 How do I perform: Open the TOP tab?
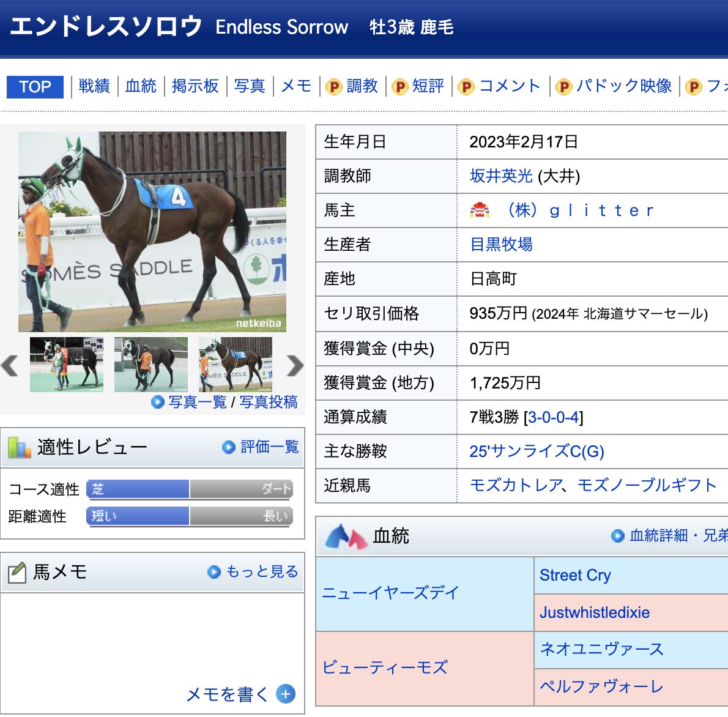[35, 87]
